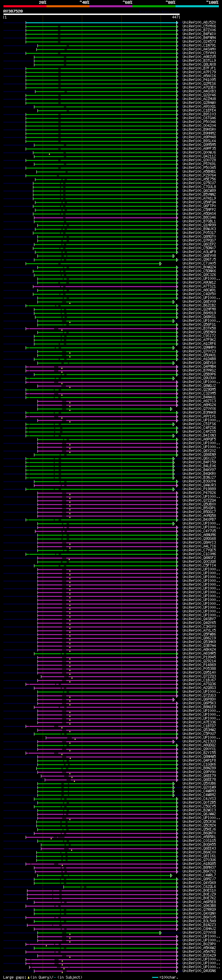The image size is (222, 980).
Task: Select the green ~80% identity legend bar
Action: (x=154, y=6)
